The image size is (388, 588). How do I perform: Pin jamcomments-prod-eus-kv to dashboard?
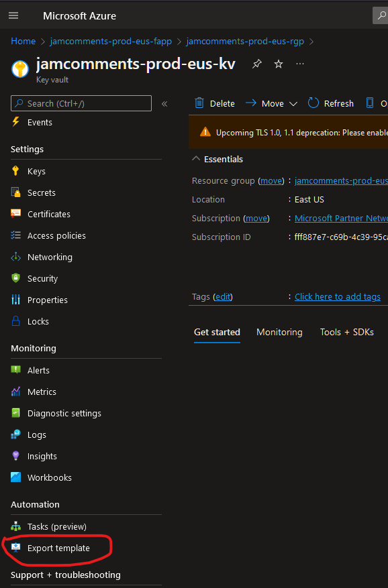(257, 64)
